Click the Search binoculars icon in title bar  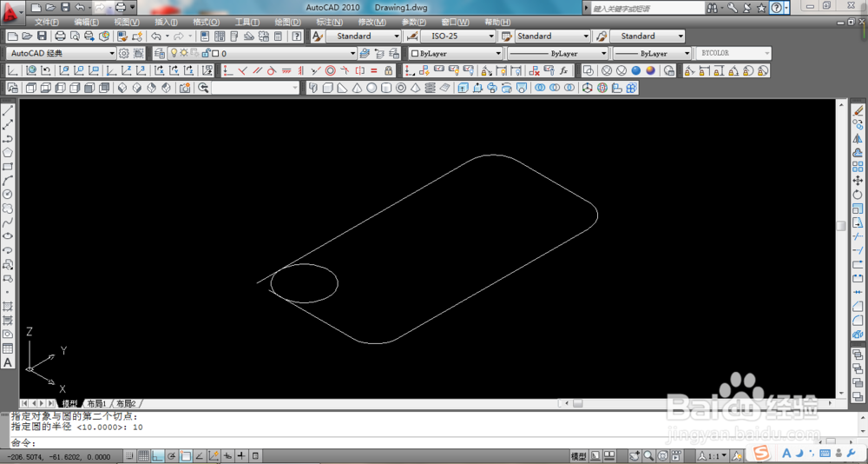713,8
